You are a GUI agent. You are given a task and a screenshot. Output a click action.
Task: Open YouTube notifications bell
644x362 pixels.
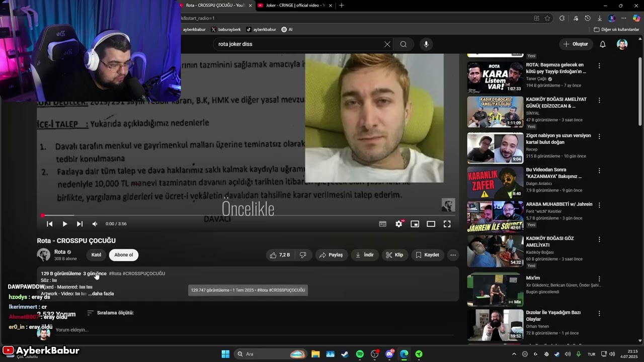pyautogui.click(x=603, y=44)
